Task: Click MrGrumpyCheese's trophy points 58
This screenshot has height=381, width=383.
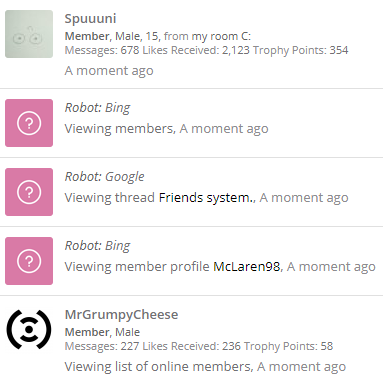Action: pyautogui.click(x=327, y=346)
